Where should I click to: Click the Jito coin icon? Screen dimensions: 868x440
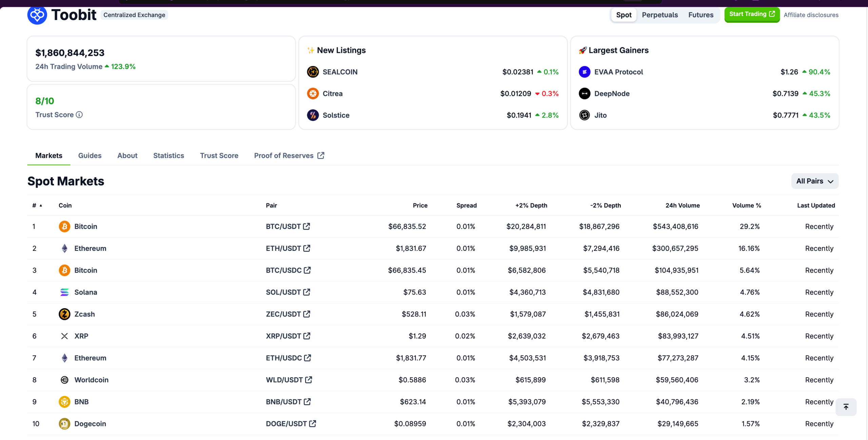point(585,115)
